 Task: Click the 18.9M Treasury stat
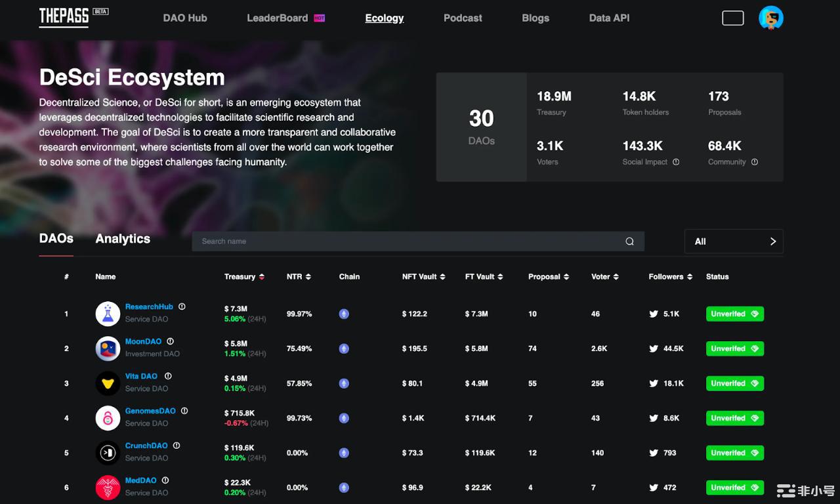tap(554, 103)
